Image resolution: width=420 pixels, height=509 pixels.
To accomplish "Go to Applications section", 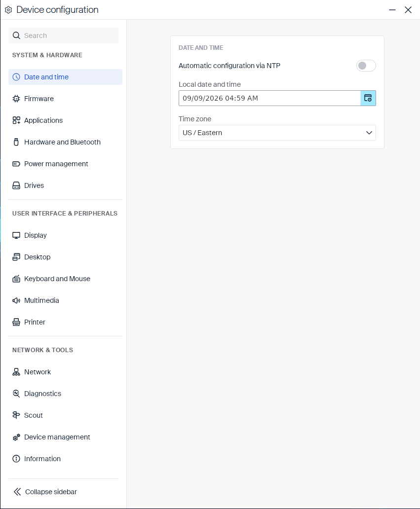I will (x=65, y=120).
